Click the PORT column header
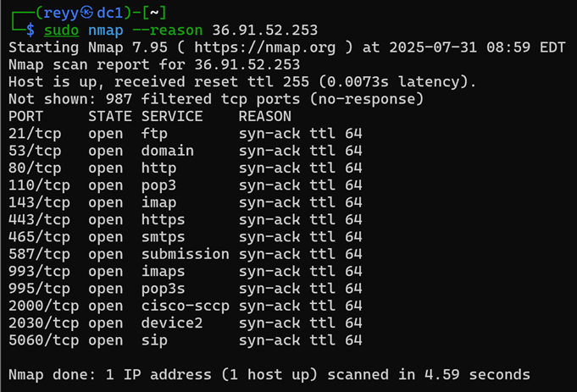This screenshot has width=577, height=392. pyautogui.click(x=25, y=117)
